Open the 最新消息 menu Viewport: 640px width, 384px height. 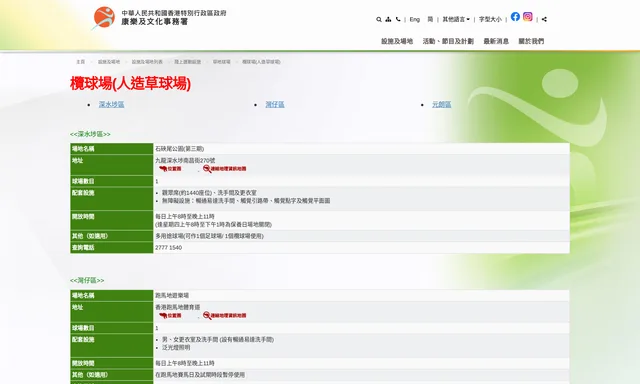(x=496, y=41)
